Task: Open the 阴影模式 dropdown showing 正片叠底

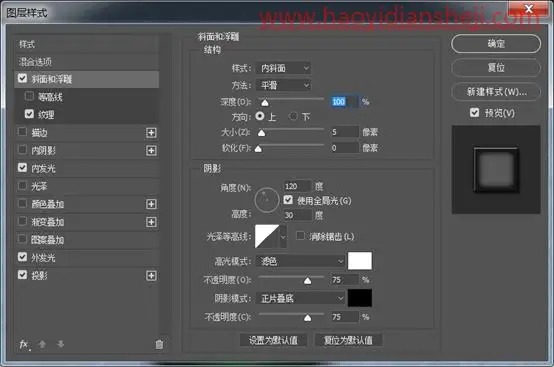Action: click(300, 298)
